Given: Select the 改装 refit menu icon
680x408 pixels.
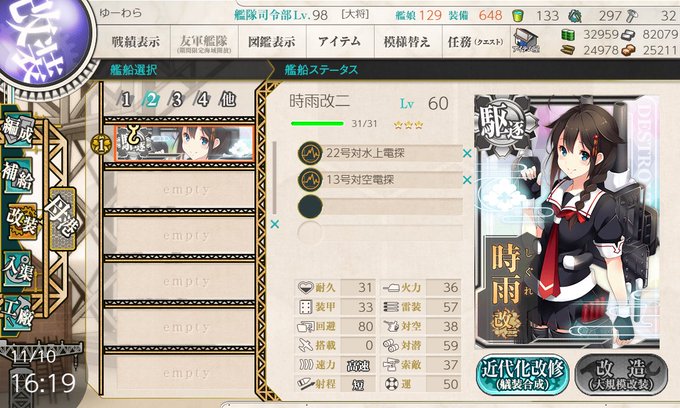Looking at the screenshot, I should 21,222.
